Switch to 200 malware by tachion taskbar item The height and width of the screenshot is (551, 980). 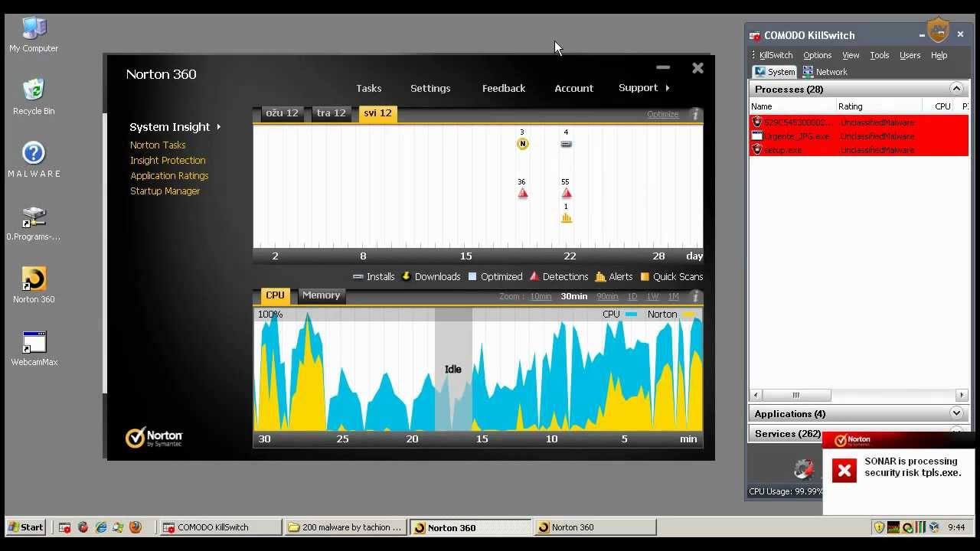[x=346, y=527]
